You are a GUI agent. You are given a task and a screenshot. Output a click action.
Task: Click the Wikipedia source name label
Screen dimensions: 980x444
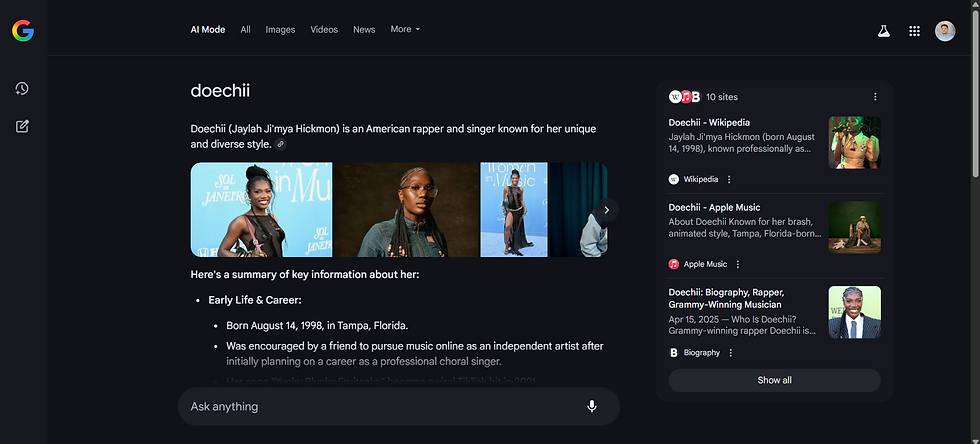(x=701, y=179)
